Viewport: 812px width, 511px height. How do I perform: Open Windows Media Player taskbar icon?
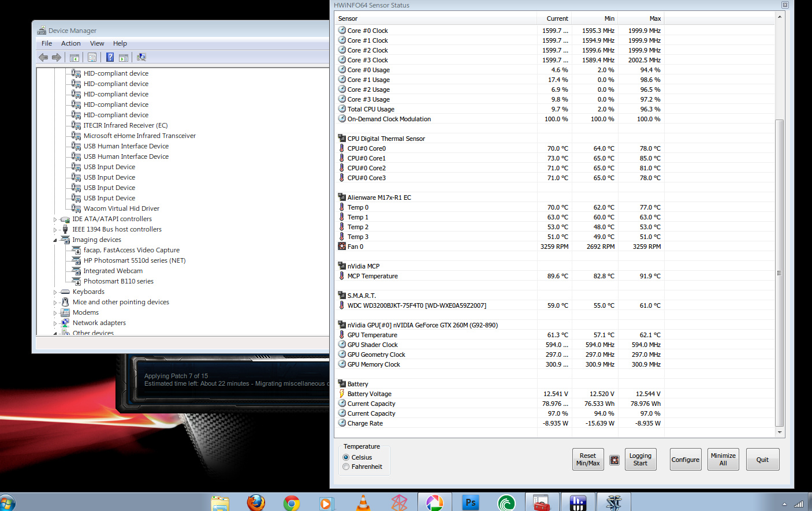click(327, 503)
